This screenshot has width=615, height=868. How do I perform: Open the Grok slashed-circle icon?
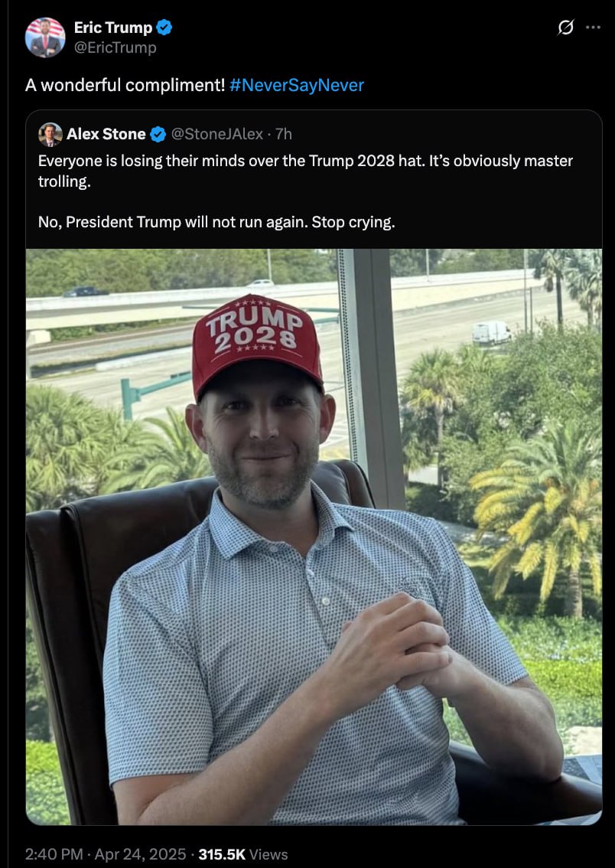(x=565, y=27)
